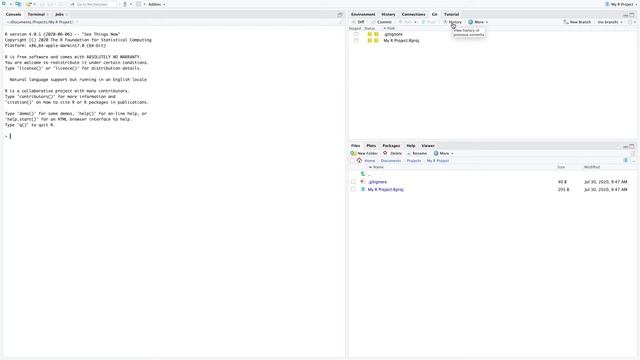This screenshot has height=360, width=640.
Task: Switch to the Plots tab
Action: click(x=371, y=146)
